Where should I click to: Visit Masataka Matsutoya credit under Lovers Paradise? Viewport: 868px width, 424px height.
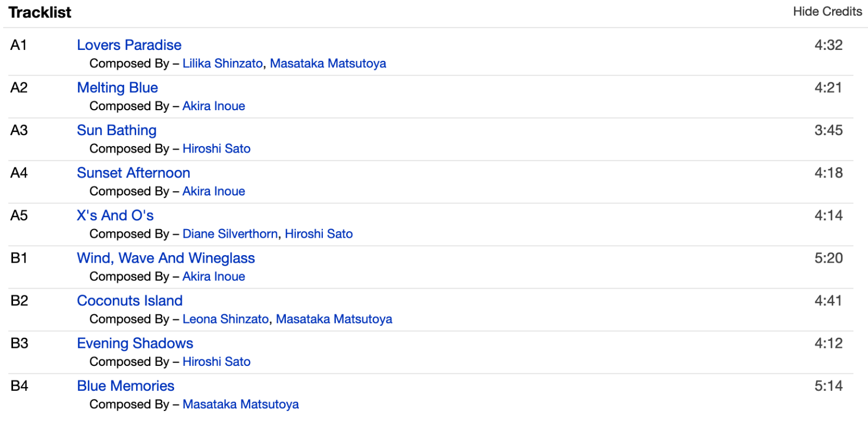328,64
